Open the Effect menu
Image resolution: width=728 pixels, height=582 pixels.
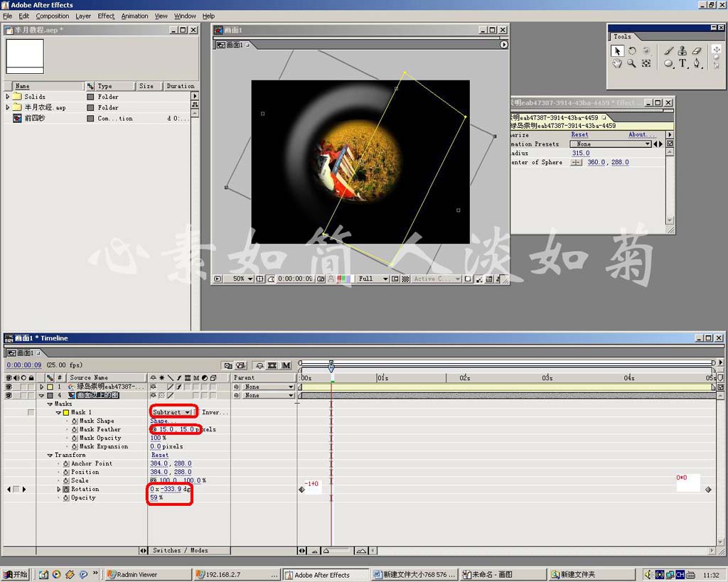pos(106,16)
